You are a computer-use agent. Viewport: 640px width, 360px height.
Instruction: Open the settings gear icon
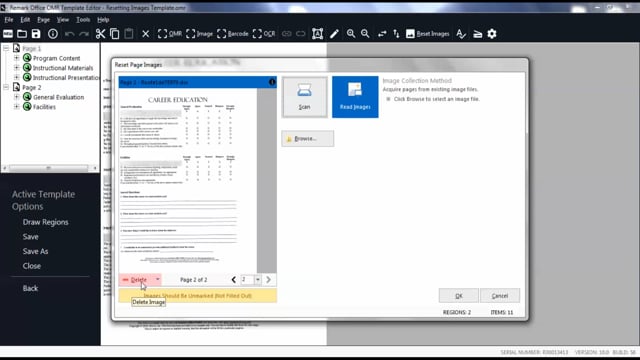coord(492,34)
